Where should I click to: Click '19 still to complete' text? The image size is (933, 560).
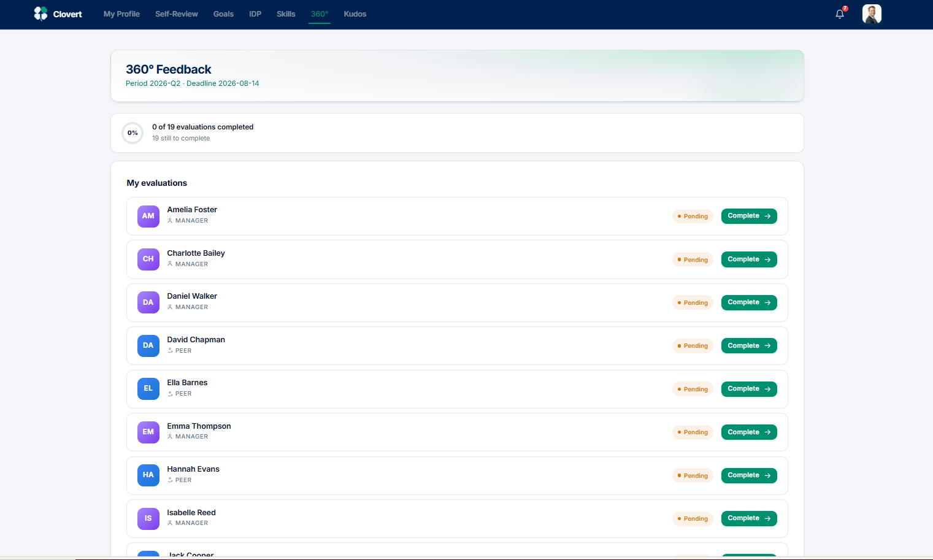pyautogui.click(x=181, y=139)
